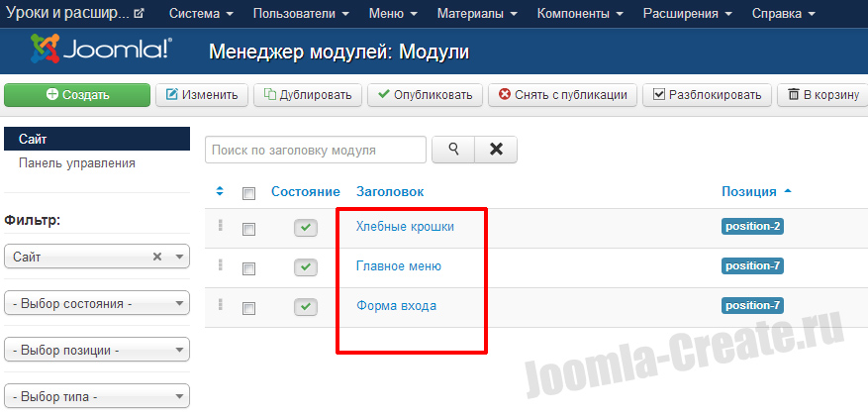Click the sort order arrows column icon
This screenshot has height=416, width=868.
[x=221, y=191]
